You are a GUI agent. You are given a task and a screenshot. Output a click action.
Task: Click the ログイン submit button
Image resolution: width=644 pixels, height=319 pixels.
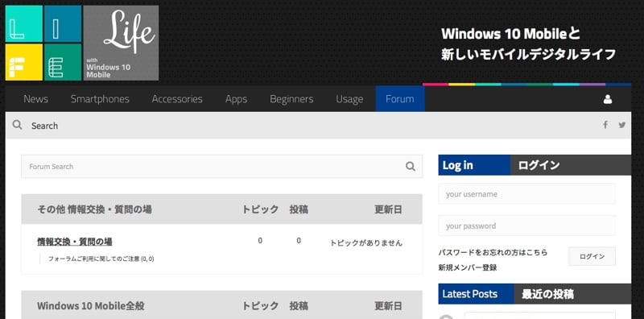click(592, 256)
